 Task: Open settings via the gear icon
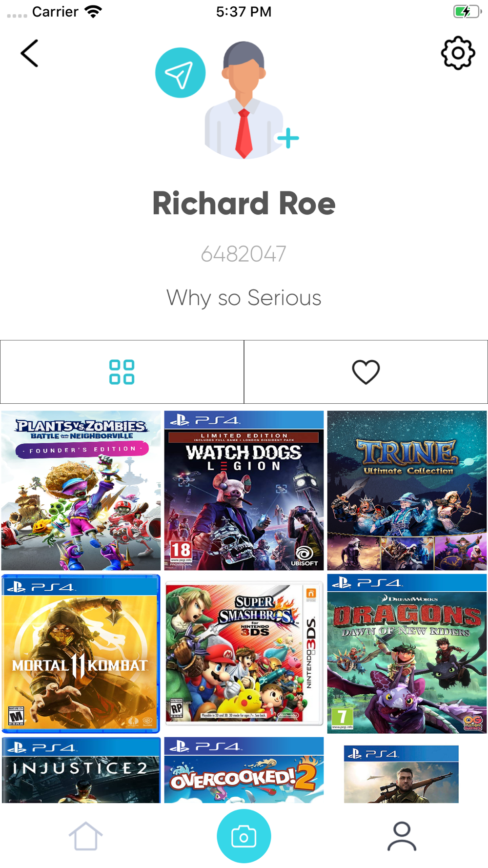pos(458,53)
